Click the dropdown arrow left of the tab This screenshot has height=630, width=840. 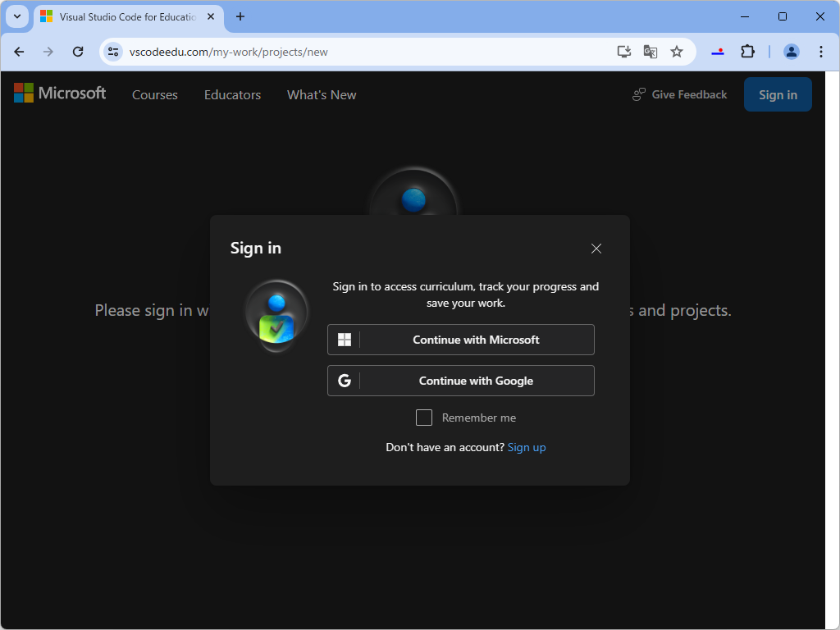[x=16, y=16]
